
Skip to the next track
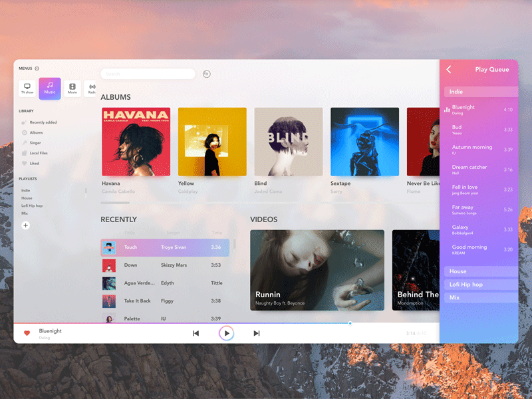[257, 333]
